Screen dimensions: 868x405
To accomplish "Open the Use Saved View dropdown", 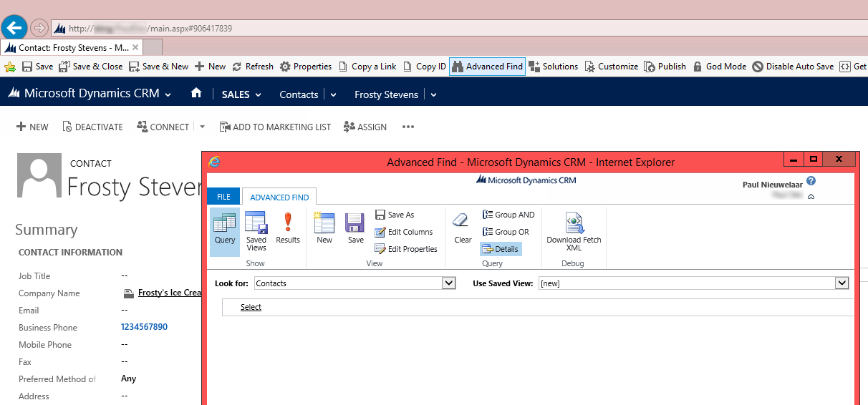I will (842, 283).
